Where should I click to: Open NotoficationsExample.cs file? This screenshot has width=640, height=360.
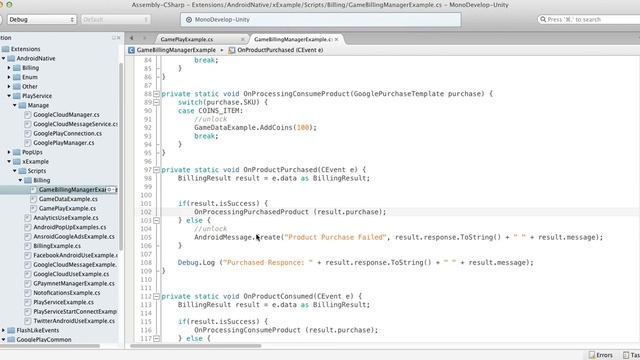point(67,293)
